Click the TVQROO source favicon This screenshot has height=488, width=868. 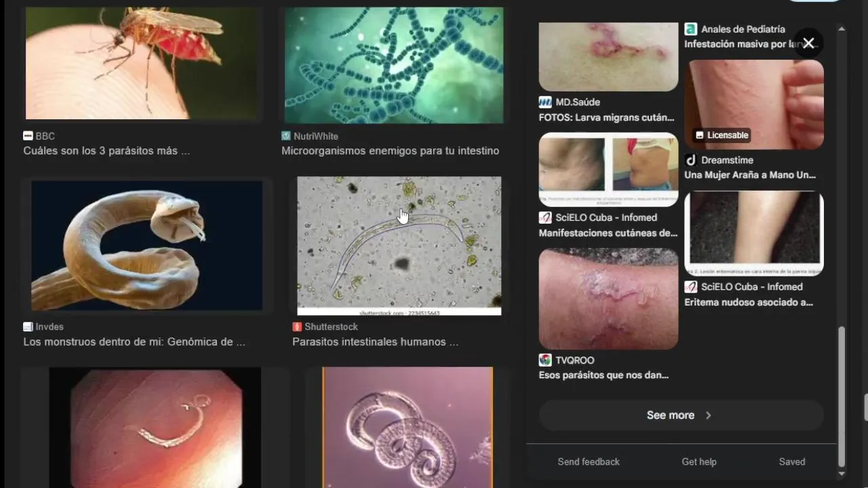click(545, 360)
